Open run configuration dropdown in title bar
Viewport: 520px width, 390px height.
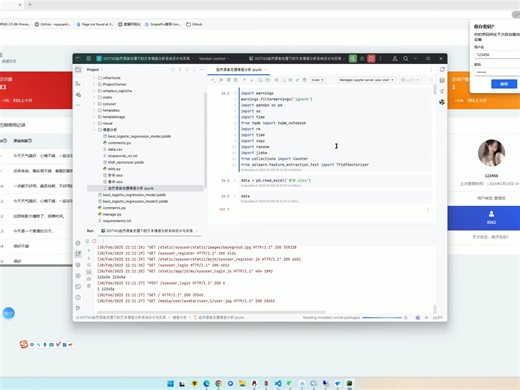click(297, 59)
